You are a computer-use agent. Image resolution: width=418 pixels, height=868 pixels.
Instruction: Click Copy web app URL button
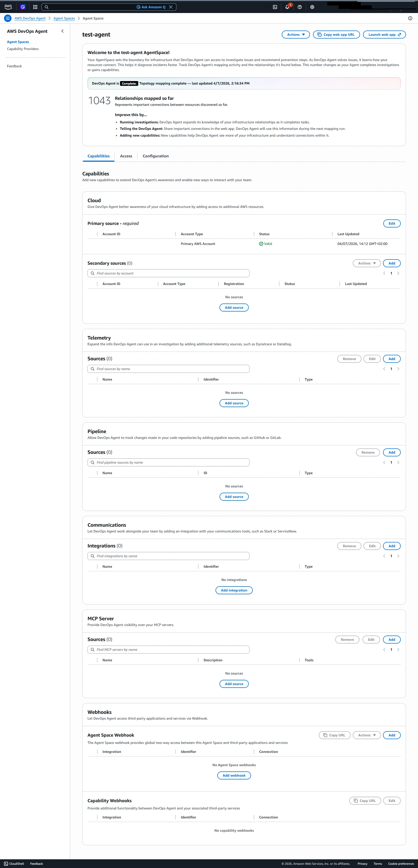(336, 34)
